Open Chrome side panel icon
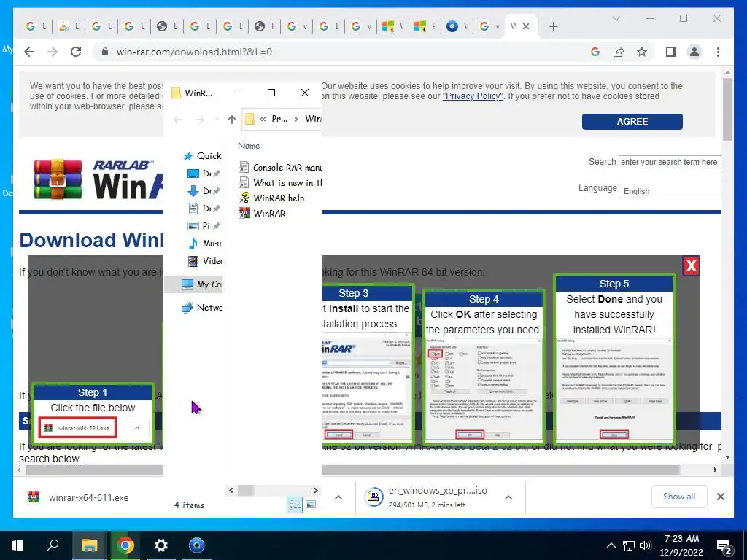Image resolution: width=747 pixels, height=560 pixels. [671, 52]
